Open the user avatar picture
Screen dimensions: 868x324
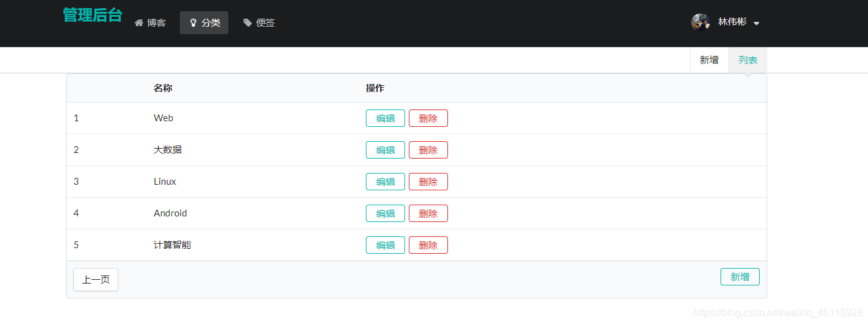pyautogui.click(x=701, y=22)
